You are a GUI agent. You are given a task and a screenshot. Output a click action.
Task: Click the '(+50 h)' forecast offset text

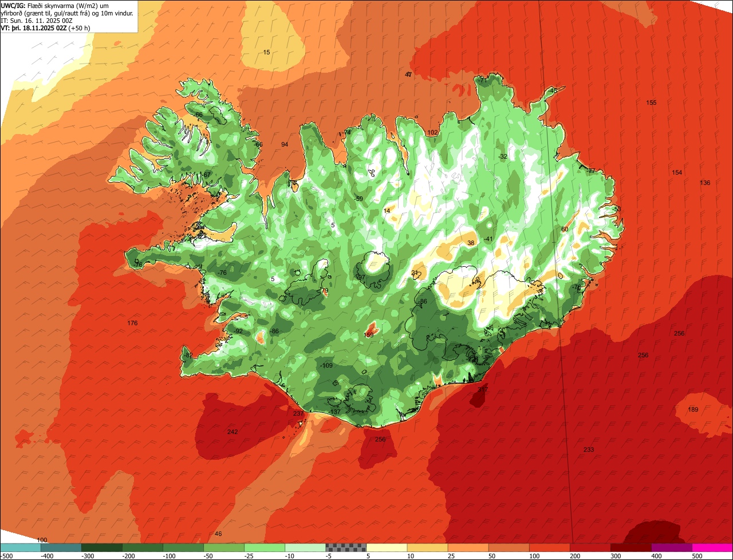78,27
